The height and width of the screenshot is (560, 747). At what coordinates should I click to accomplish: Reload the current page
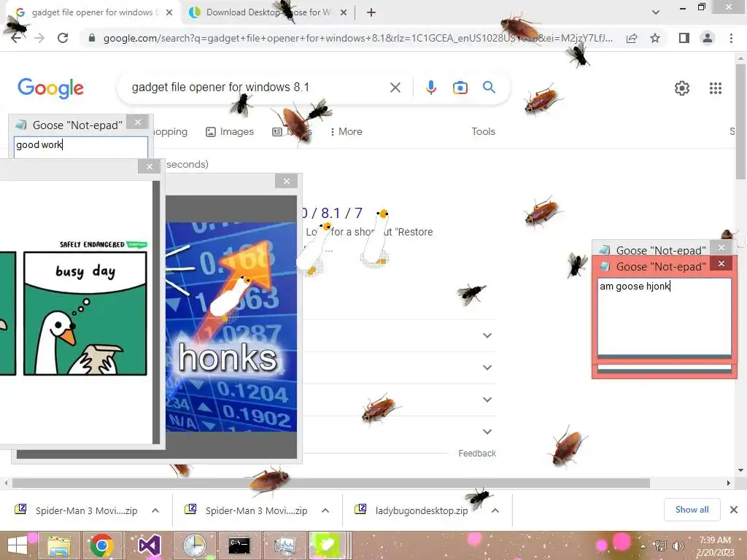pos(63,38)
